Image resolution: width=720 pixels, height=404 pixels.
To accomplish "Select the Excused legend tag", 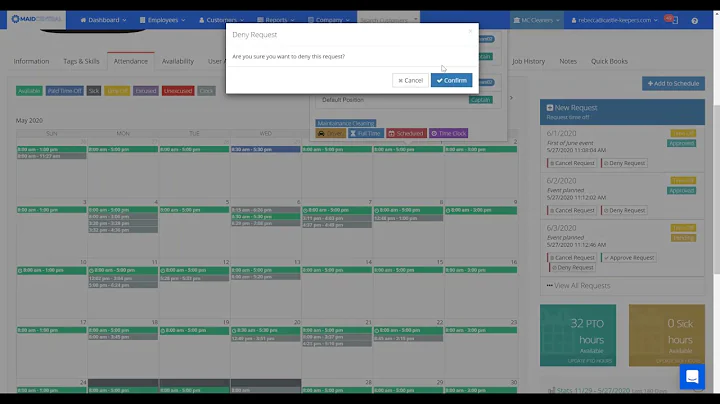I will click(x=146, y=91).
